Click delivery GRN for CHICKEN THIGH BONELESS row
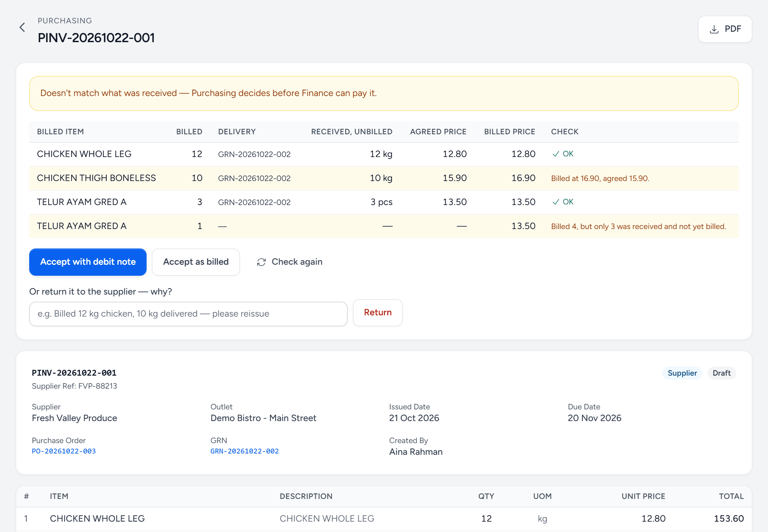The height and width of the screenshot is (532, 768). tap(254, 178)
